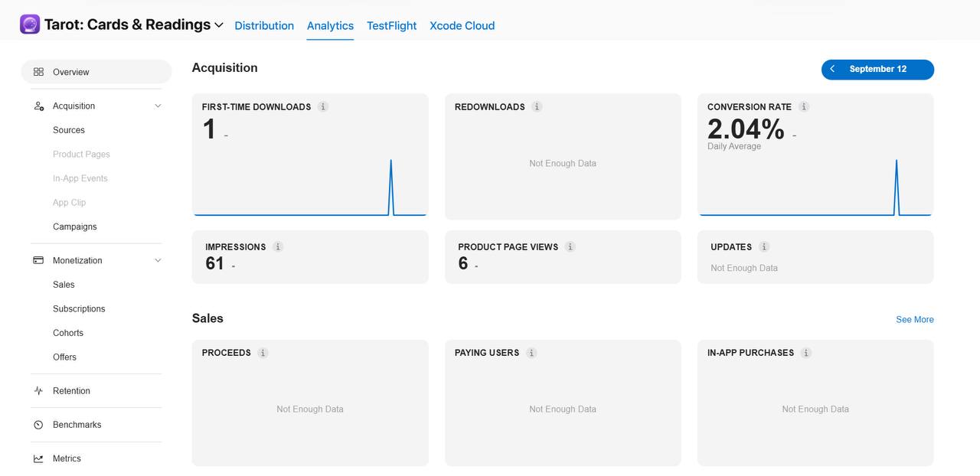Click the Acquisition person icon in sidebar
The height and width of the screenshot is (476, 980).
pyautogui.click(x=38, y=106)
